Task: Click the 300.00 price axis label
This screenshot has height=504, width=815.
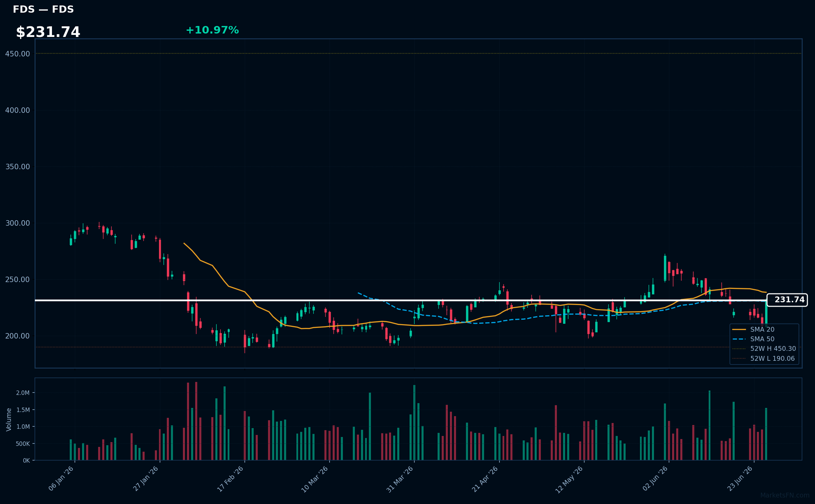Action: click(x=17, y=223)
